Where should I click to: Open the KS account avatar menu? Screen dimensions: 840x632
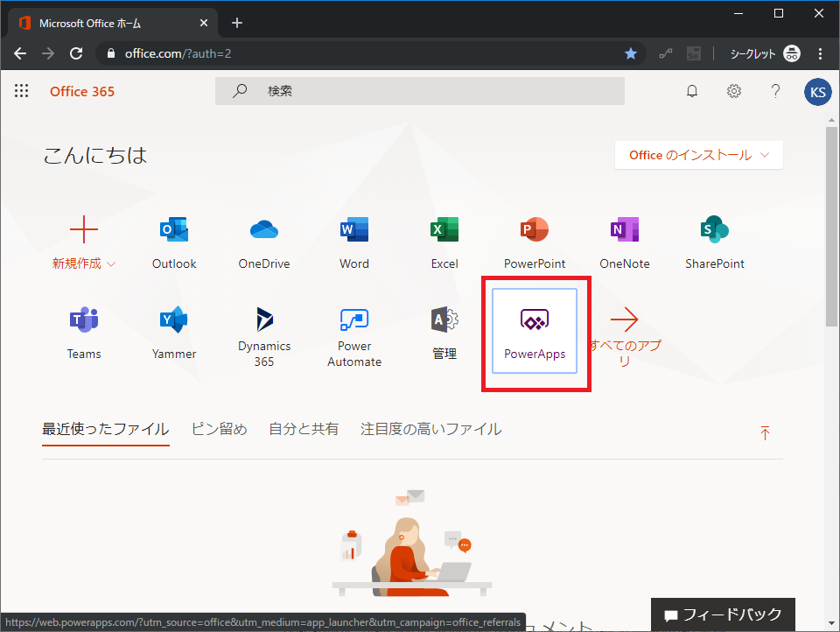pos(817,92)
